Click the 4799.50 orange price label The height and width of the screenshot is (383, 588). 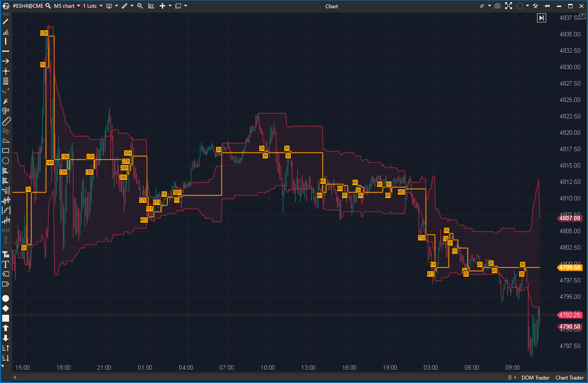pos(570,267)
